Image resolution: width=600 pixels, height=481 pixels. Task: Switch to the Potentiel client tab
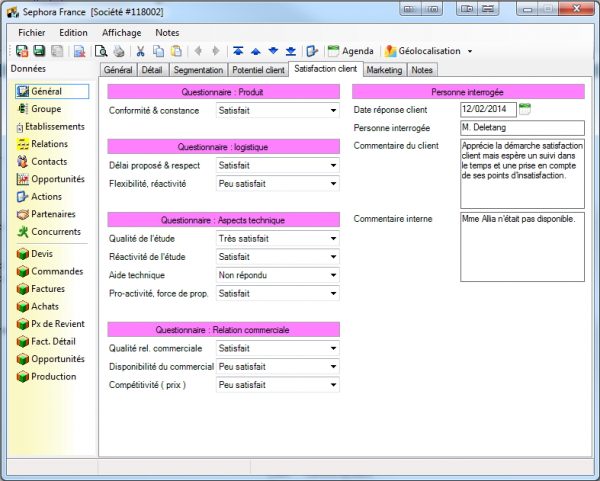[258, 70]
